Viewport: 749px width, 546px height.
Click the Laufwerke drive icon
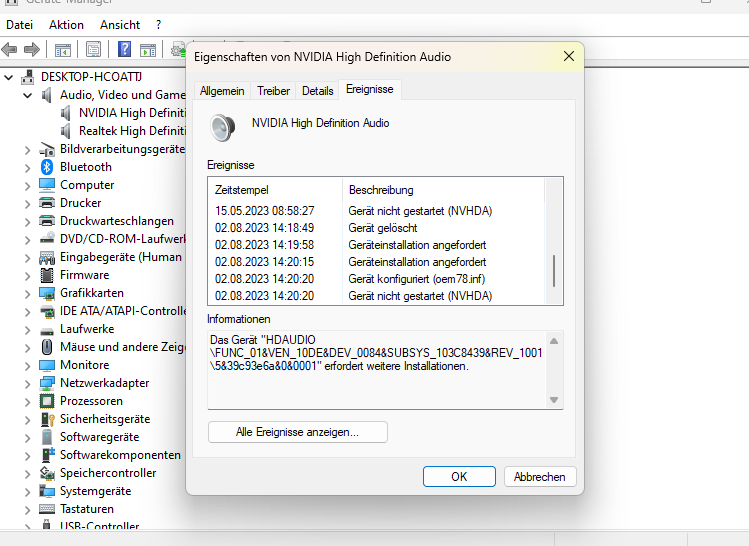[47, 331]
